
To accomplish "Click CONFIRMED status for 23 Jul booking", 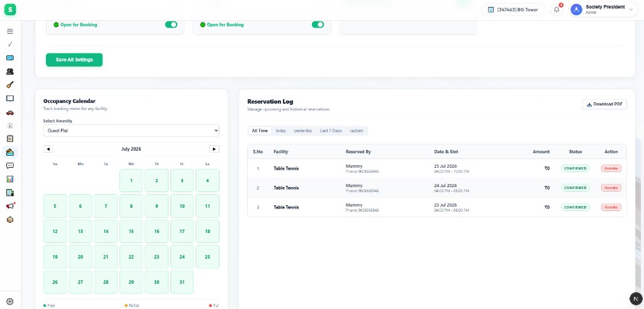I will tap(575, 207).
